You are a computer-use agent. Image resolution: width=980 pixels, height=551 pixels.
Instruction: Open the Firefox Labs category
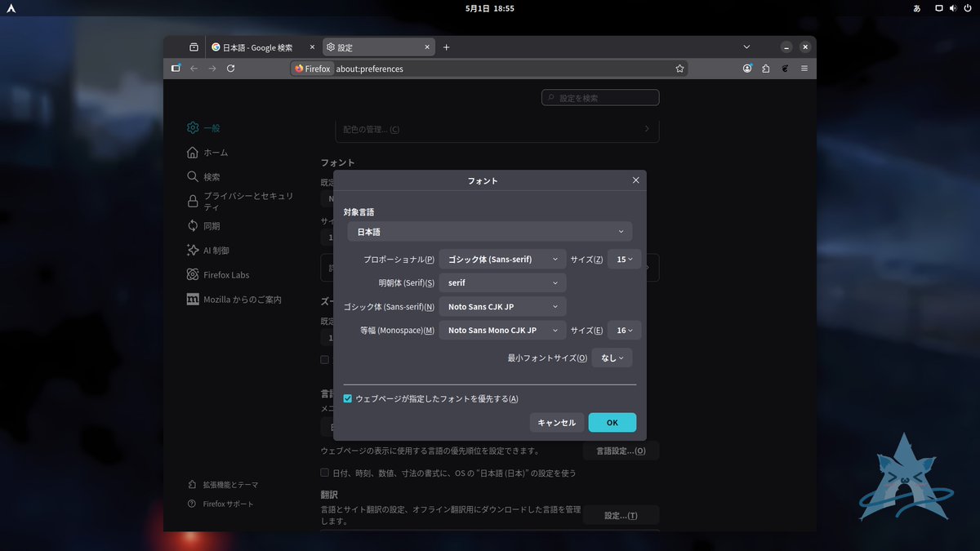click(x=218, y=274)
